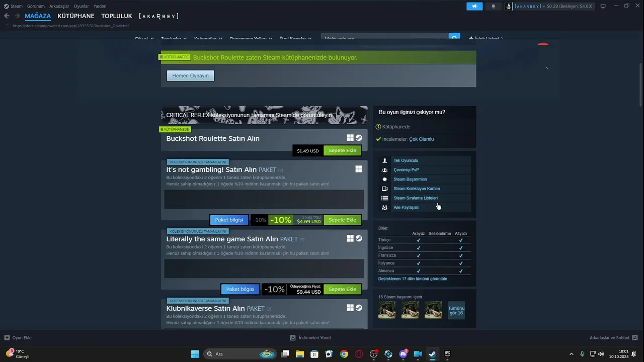Add $9.44 Literally the same game package to cart
644x362 pixels.
(x=342, y=289)
